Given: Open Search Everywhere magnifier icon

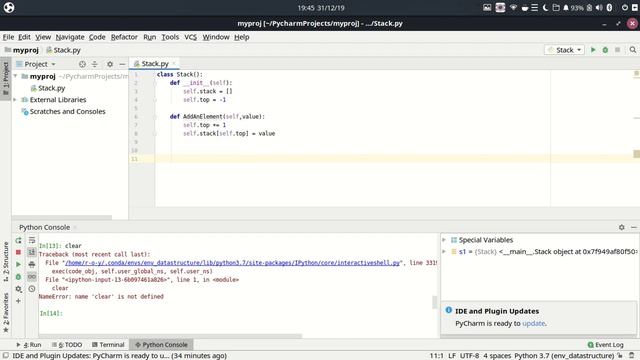Looking at the screenshot, I should coord(633,50).
